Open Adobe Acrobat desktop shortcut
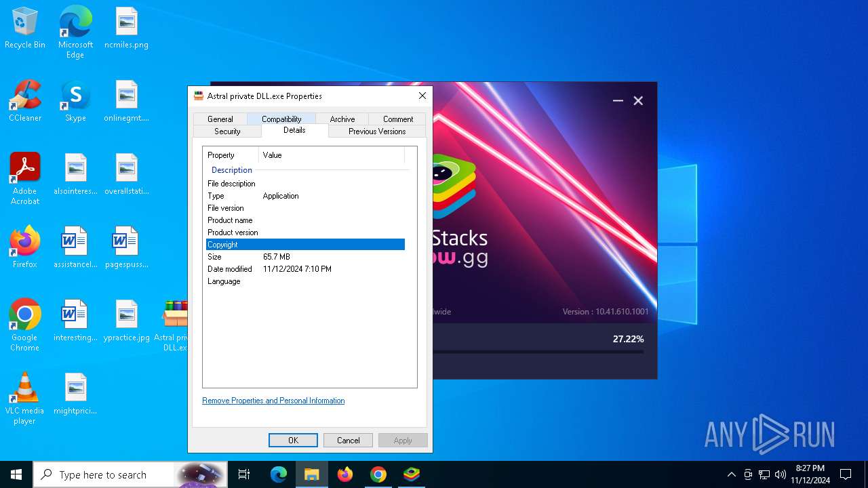Viewport: 868px width, 488px height. click(25, 179)
